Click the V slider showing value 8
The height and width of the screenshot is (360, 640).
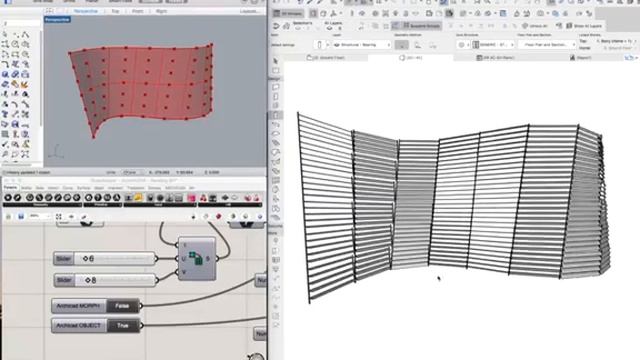[105, 280]
